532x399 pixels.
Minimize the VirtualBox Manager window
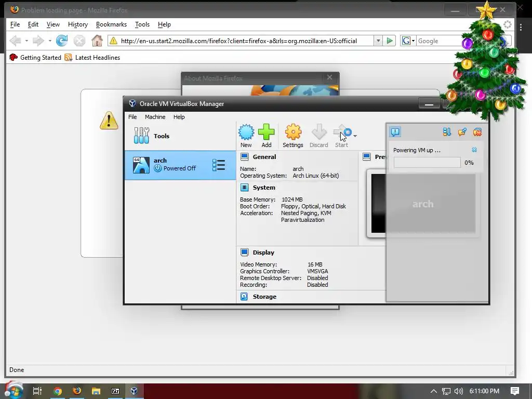point(429,103)
